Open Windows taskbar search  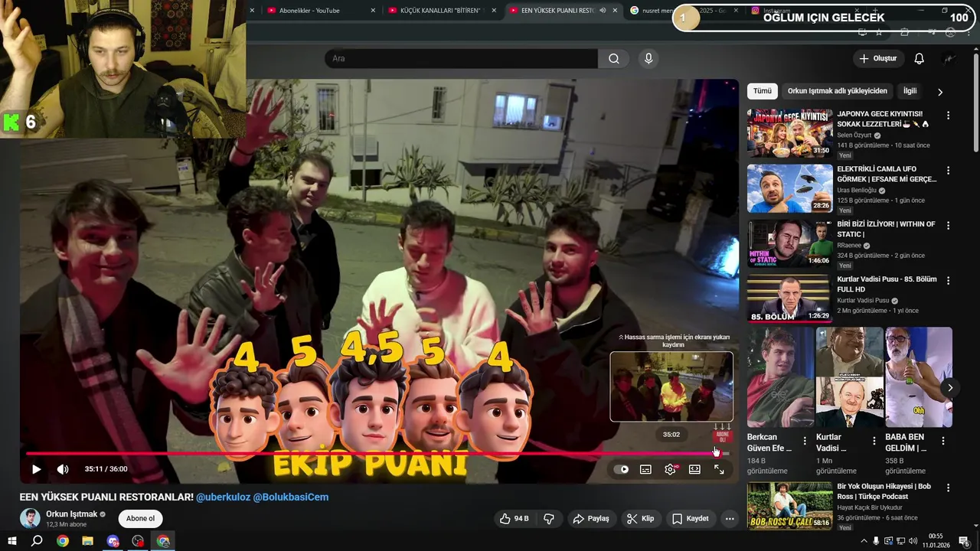(37, 541)
